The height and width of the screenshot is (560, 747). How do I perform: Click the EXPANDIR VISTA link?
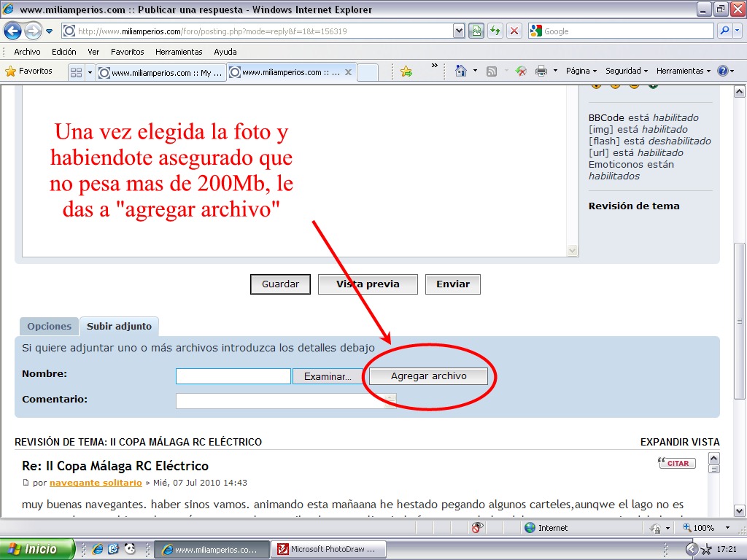680,442
